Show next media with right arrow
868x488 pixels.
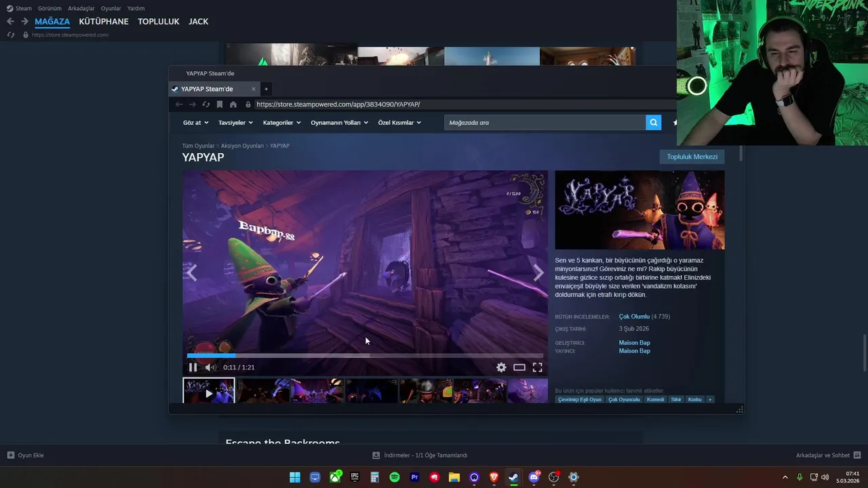click(538, 272)
